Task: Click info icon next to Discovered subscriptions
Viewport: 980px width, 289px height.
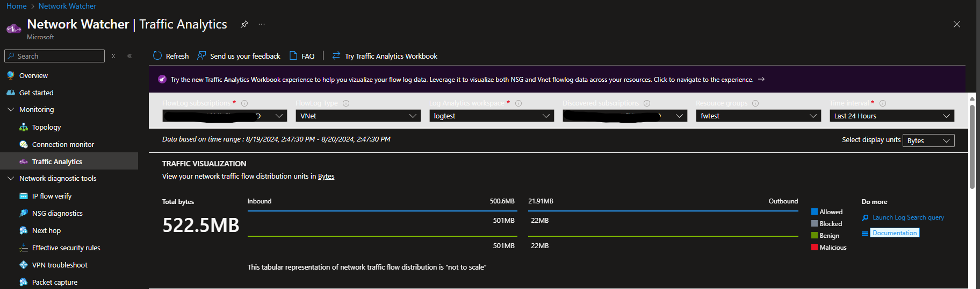Action: pos(647,103)
